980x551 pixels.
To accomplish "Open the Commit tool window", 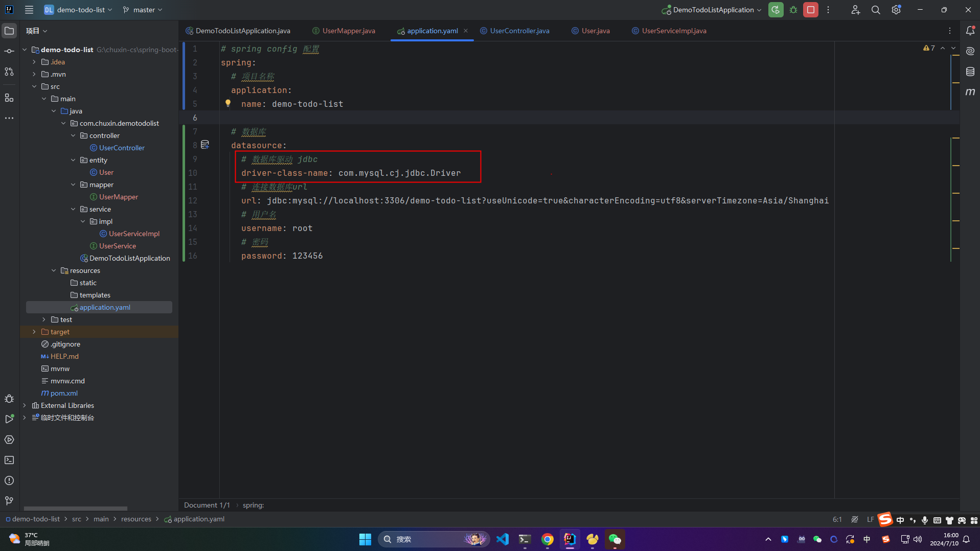I will [9, 51].
